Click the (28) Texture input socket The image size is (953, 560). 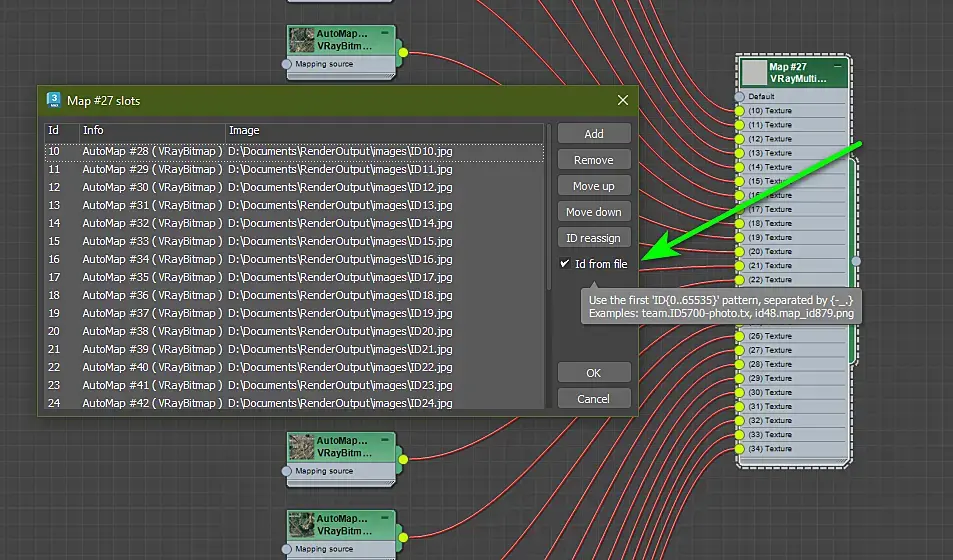(740, 365)
